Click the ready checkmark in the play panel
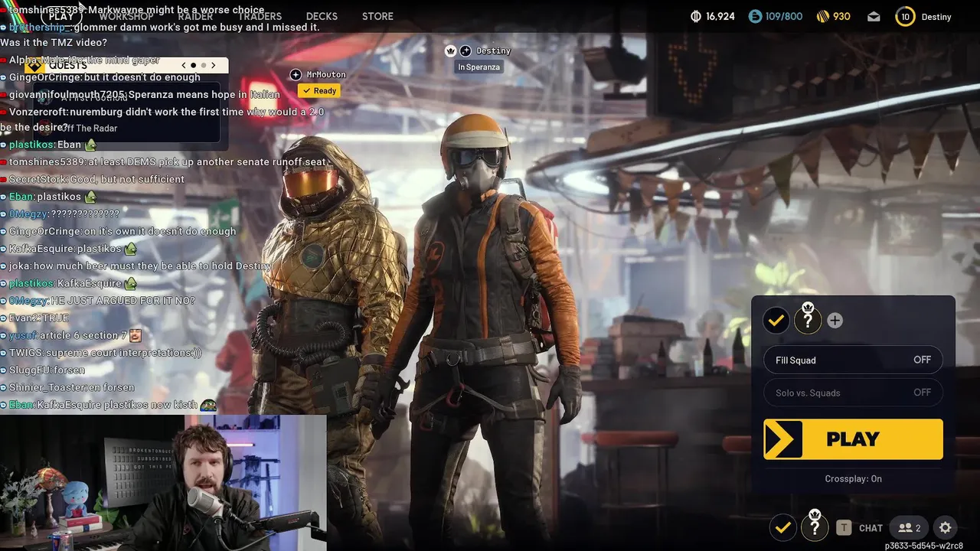Screen dimensions: 980x551 [x=776, y=321]
